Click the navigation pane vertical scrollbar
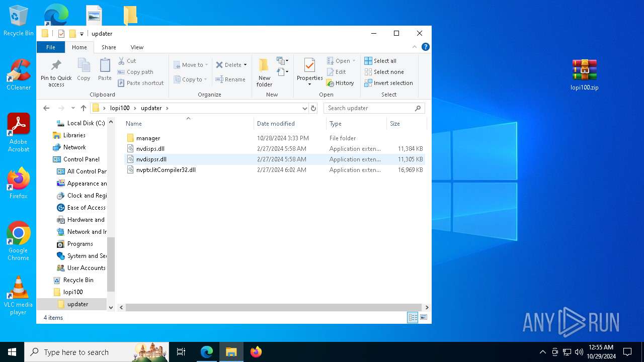Screen dimensions: 644x362 (x=111, y=264)
